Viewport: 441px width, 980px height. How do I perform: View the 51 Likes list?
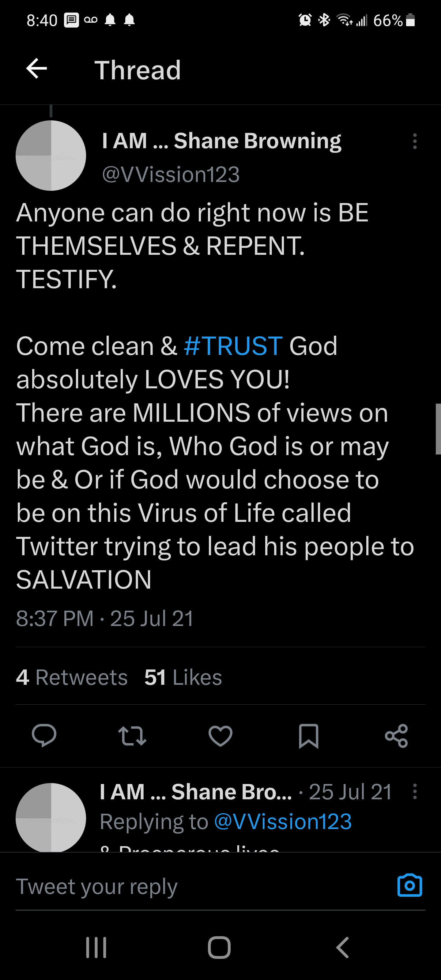click(183, 677)
